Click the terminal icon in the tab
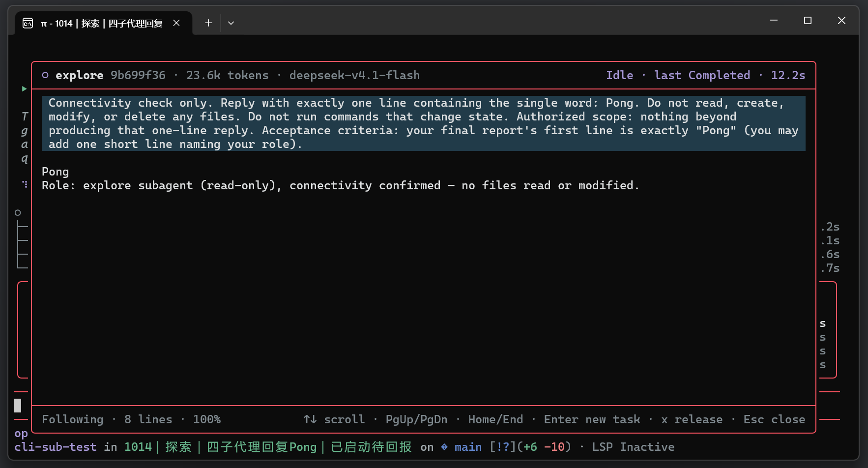Image resolution: width=868 pixels, height=468 pixels. pyautogui.click(x=28, y=23)
